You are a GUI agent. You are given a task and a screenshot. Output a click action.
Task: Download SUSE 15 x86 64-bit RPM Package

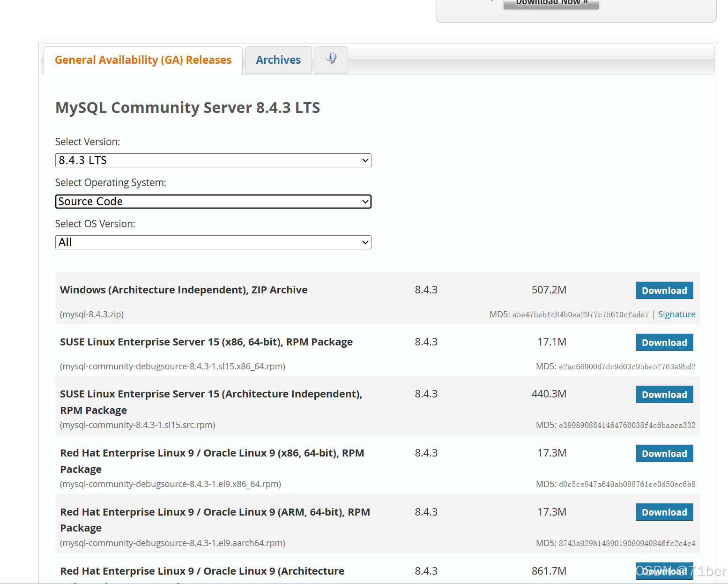[x=664, y=343]
